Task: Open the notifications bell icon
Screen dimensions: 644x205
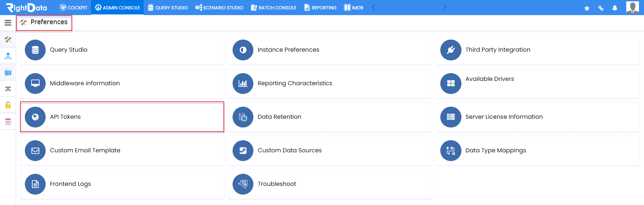Action: pyautogui.click(x=614, y=8)
